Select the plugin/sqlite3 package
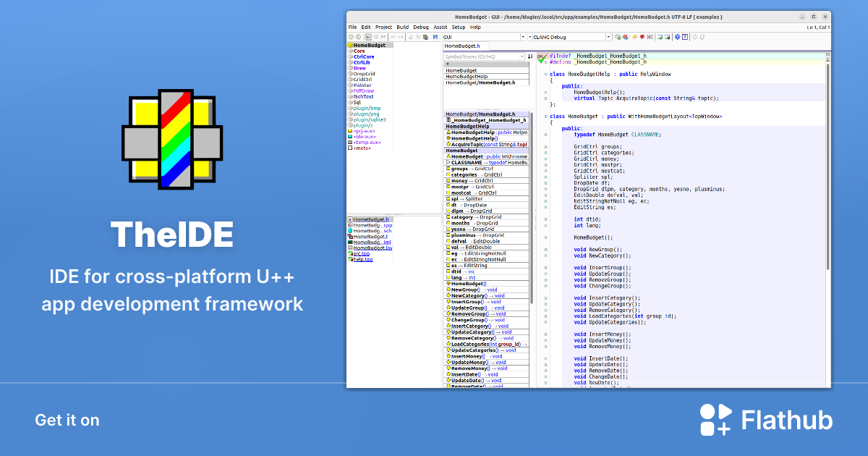This screenshot has height=456, width=868. [370, 119]
